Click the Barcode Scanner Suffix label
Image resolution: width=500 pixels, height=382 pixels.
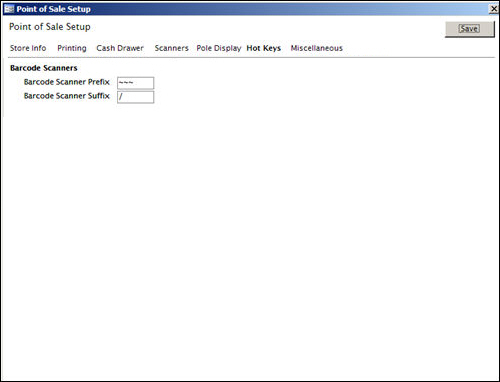pos(67,96)
